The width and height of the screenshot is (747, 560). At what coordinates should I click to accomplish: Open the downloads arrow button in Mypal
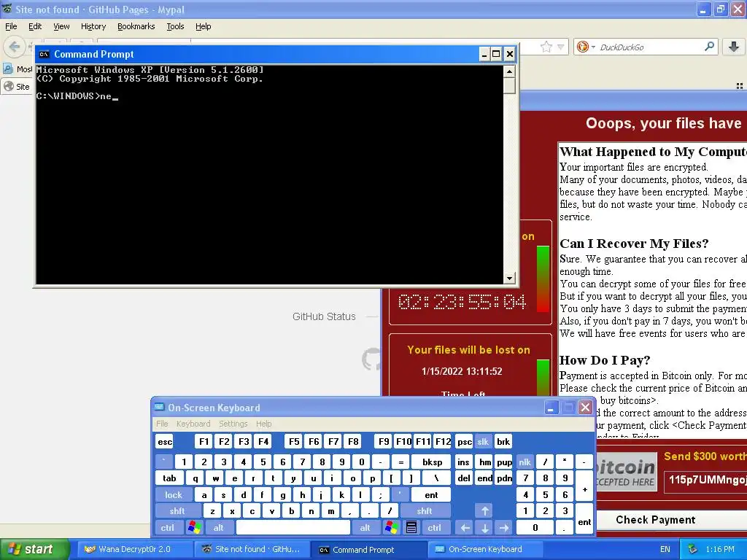pos(734,46)
